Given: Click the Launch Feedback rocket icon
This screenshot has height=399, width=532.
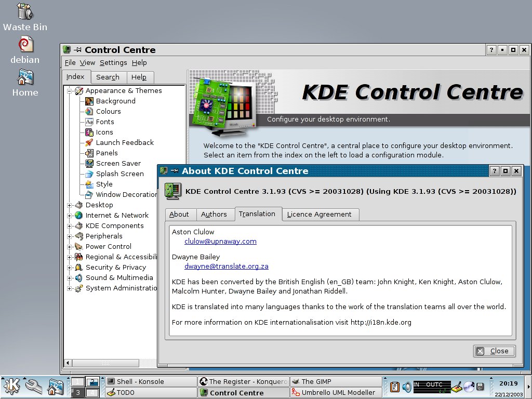Looking at the screenshot, I should pyautogui.click(x=89, y=142).
